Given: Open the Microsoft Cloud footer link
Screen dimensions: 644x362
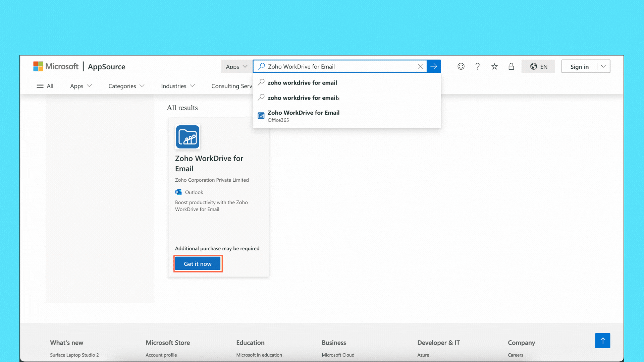Looking at the screenshot, I should 338,355.
